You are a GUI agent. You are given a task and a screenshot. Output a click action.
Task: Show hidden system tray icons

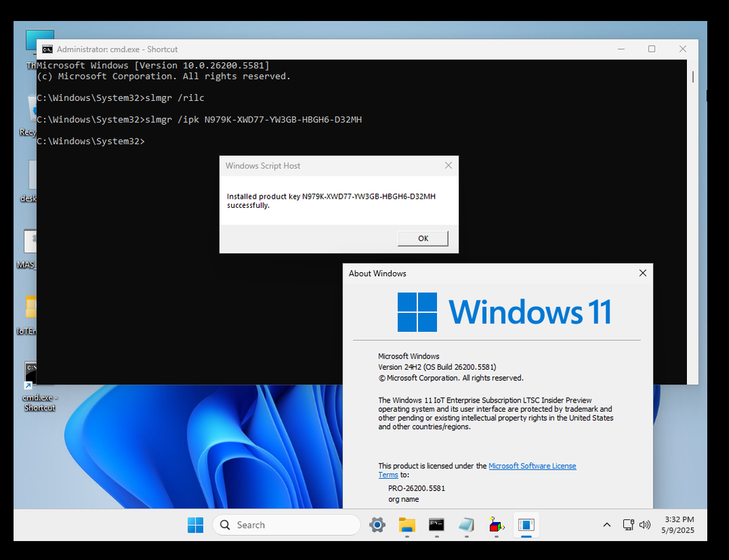click(x=606, y=525)
